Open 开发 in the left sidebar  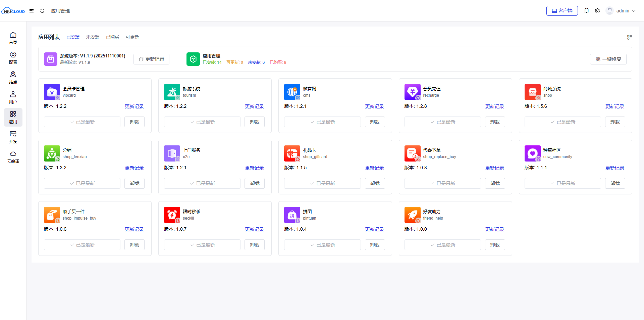tap(13, 137)
